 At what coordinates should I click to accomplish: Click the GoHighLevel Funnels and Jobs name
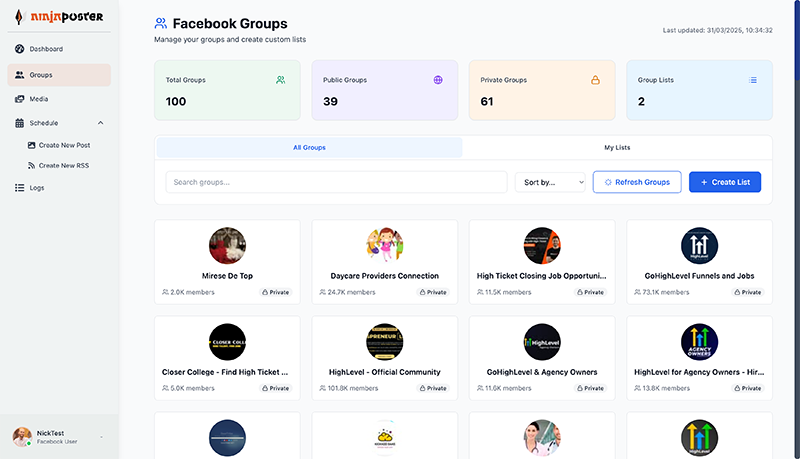(699, 276)
